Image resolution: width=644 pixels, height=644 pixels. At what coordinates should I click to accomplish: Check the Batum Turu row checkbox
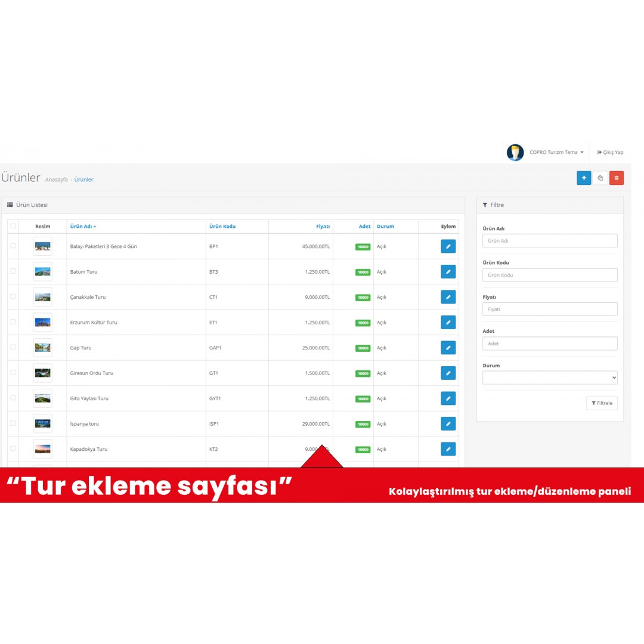tap(13, 271)
